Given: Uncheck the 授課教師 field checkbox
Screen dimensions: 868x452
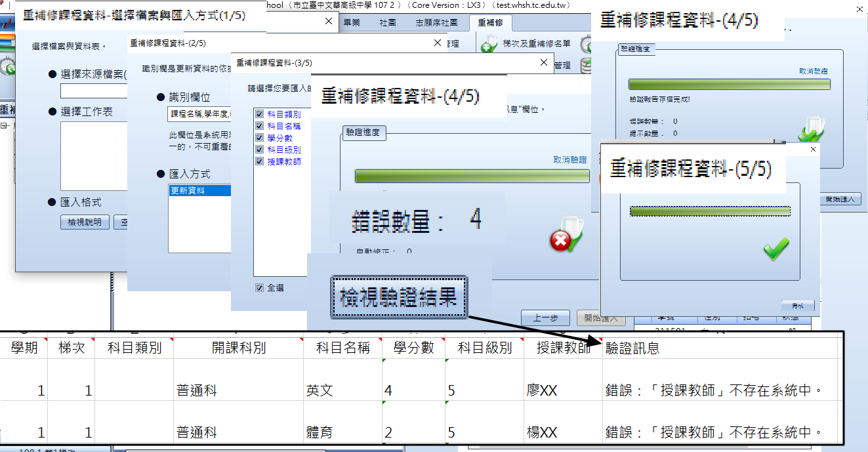Looking at the screenshot, I should (259, 161).
